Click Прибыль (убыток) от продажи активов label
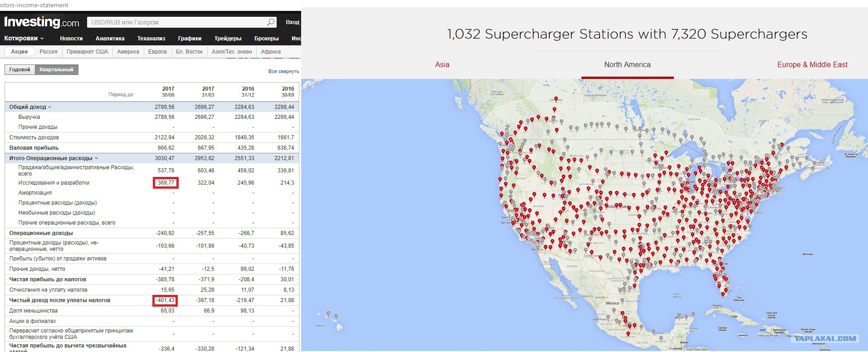Viewport: 868px width, 352px height. pyautogui.click(x=58, y=259)
